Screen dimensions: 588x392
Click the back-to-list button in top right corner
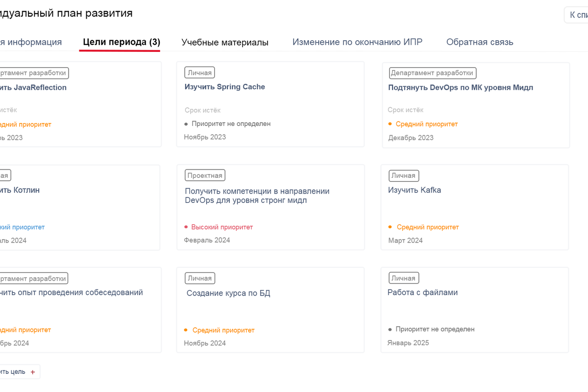[578, 15]
